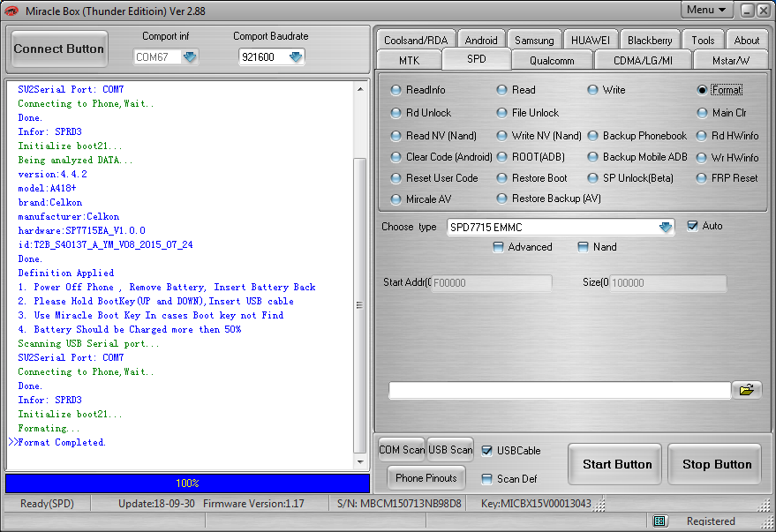Image resolution: width=776 pixels, height=532 pixels.
Task: Select the Format radio option
Action: [719, 90]
